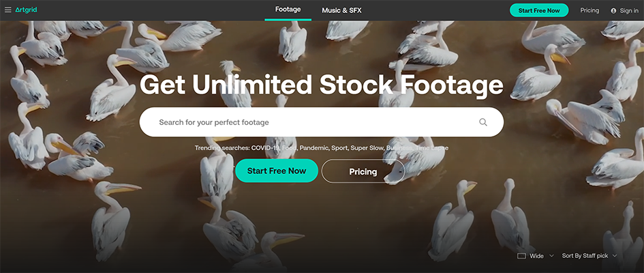644x273 pixels.
Task: Click the user profile icon
Action: coord(613,11)
